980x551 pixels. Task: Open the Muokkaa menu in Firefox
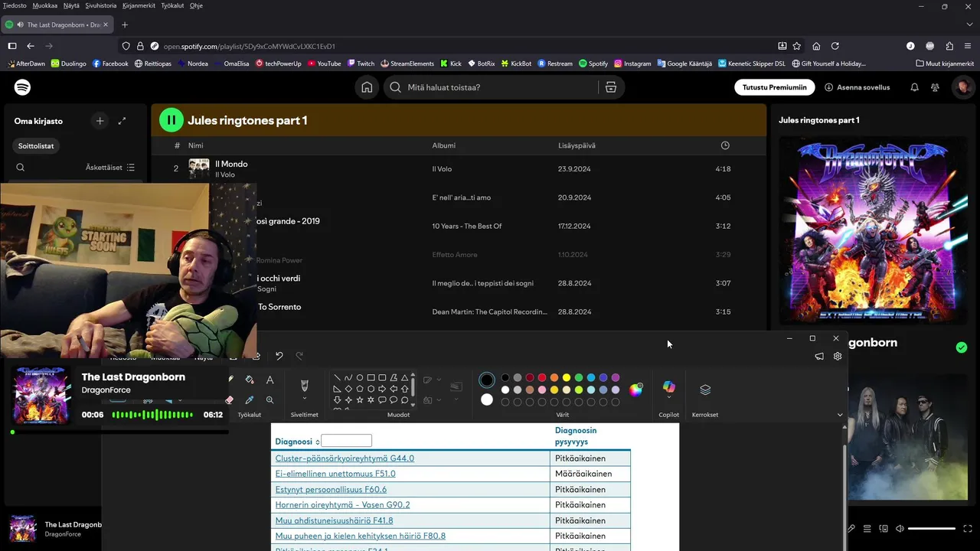[45, 5]
